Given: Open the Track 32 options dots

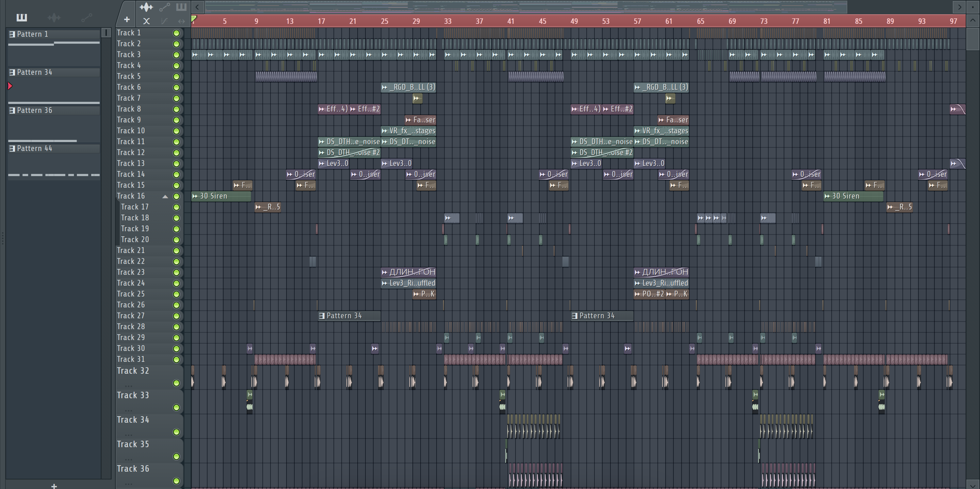Looking at the screenshot, I should click(129, 386).
